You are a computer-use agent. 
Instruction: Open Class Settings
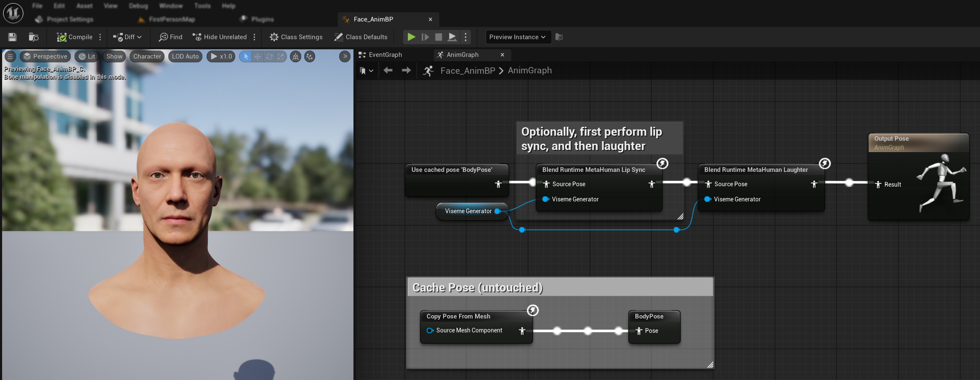pyautogui.click(x=296, y=37)
